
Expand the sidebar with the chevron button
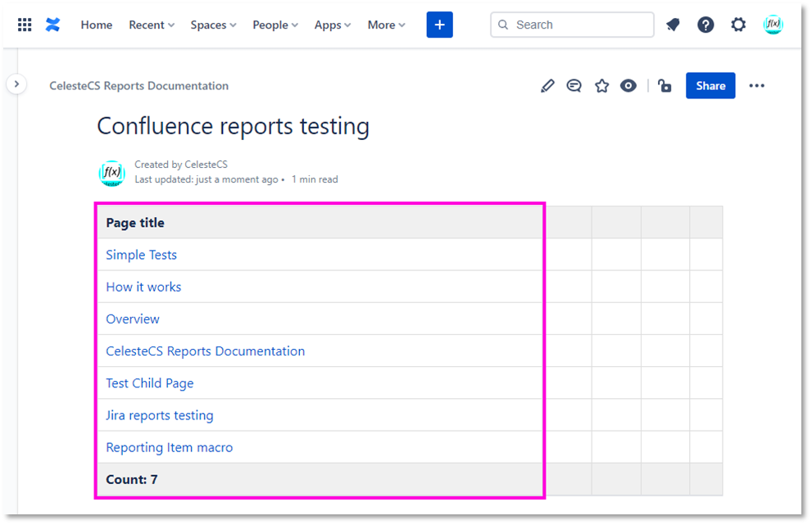click(x=16, y=84)
